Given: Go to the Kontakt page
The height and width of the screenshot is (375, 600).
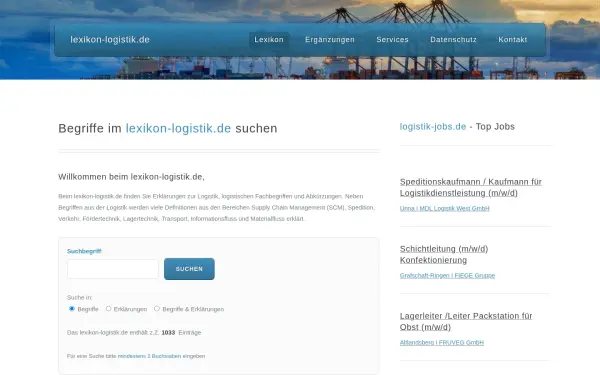Looking at the screenshot, I should point(513,40).
